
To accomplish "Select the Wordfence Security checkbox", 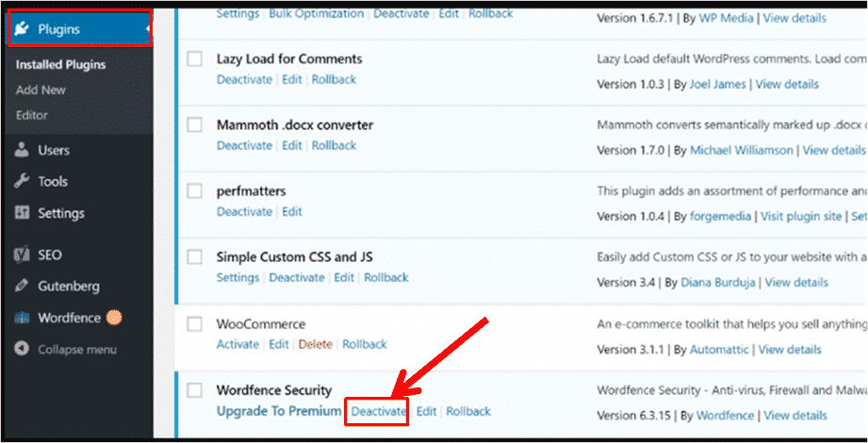I will point(194,390).
